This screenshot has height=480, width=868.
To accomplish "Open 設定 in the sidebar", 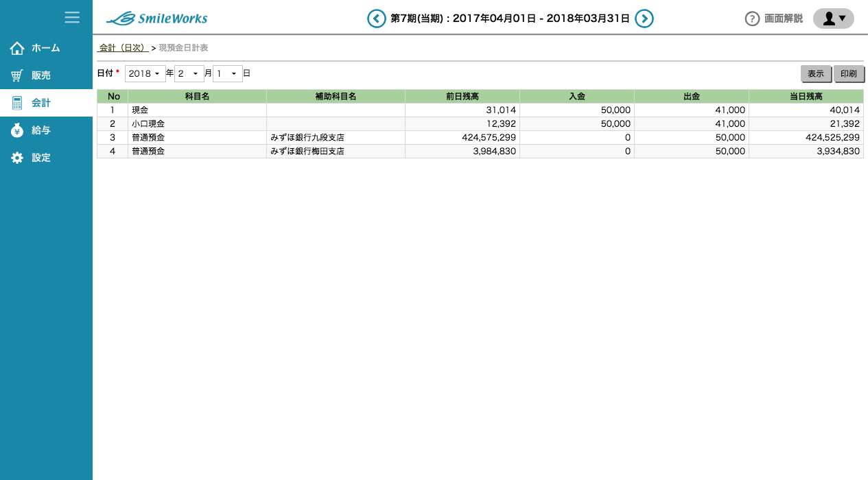I will 46,158.
